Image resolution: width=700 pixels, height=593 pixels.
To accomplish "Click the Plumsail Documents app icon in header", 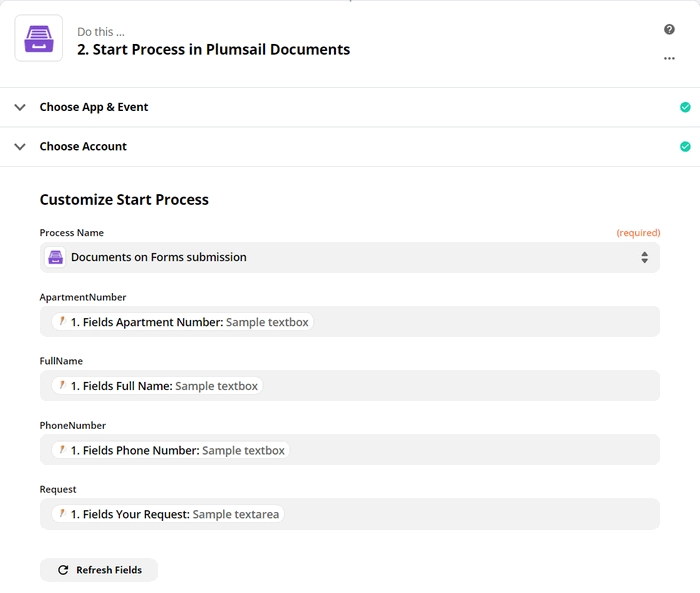I will click(39, 38).
